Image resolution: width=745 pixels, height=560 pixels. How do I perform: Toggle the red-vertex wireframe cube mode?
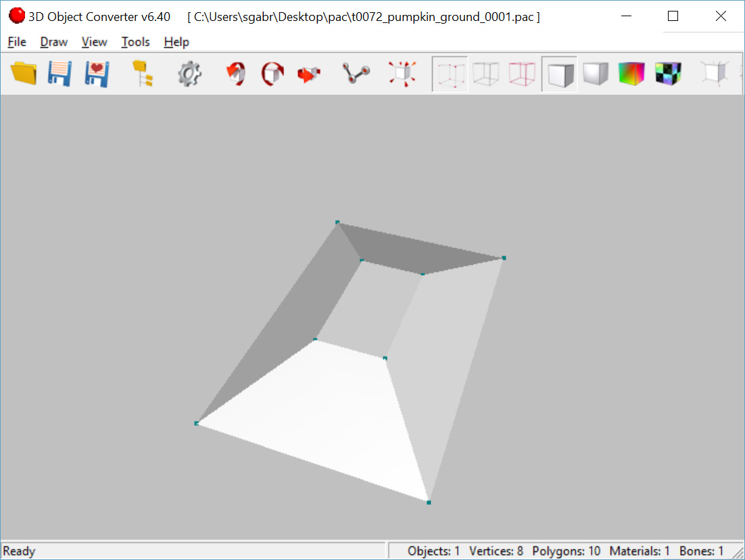[450, 73]
